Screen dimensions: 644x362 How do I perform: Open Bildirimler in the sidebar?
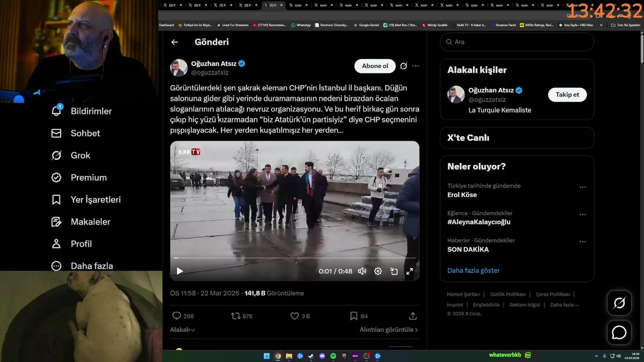82,111
